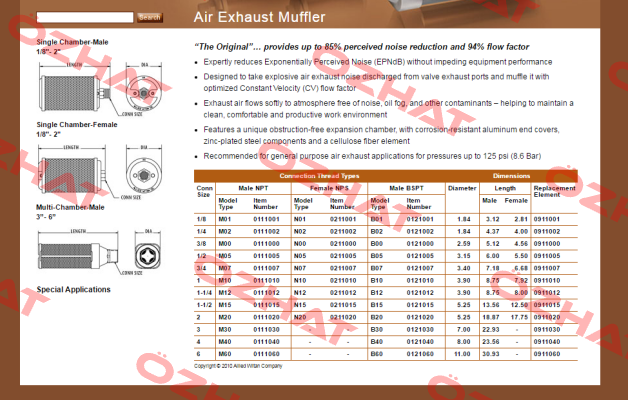628x400 pixels.
Task: Select the Dimensions table header
Action: tap(511, 176)
